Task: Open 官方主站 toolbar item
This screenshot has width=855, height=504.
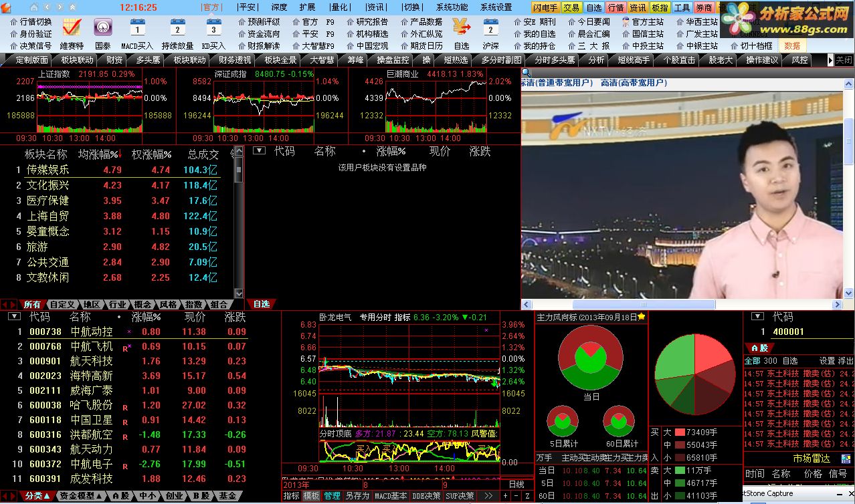Action: pos(643,21)
